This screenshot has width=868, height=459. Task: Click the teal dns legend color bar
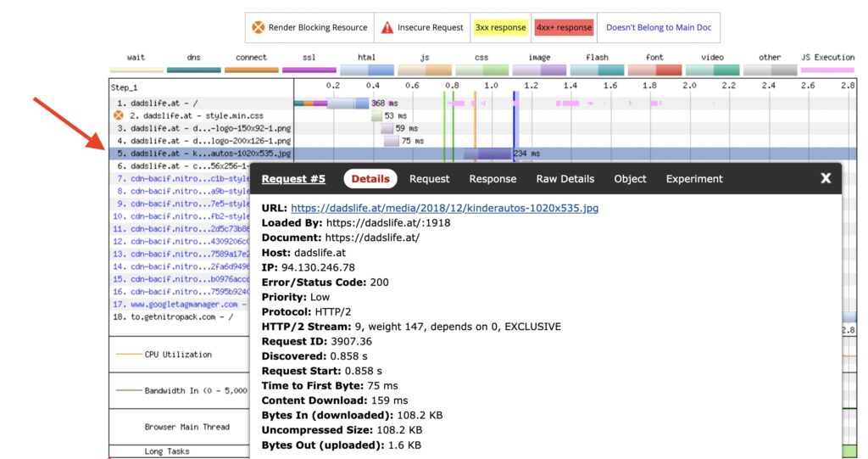tap(193, 70)
